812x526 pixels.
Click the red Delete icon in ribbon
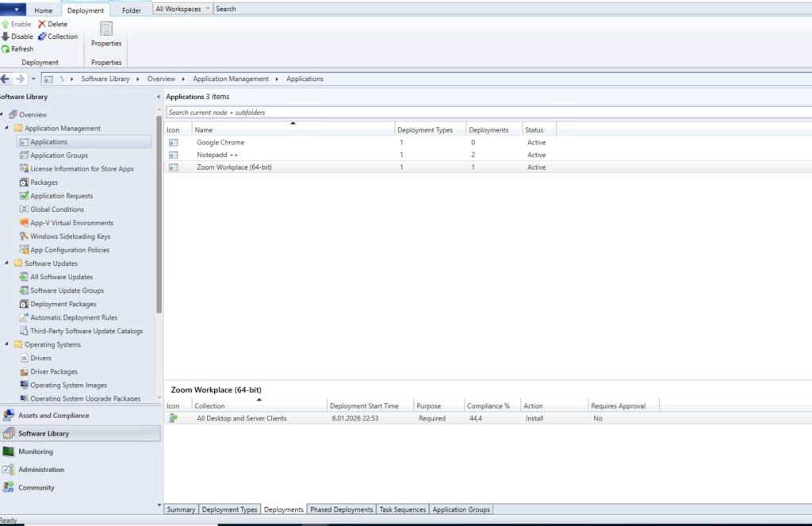coord(42,24)
